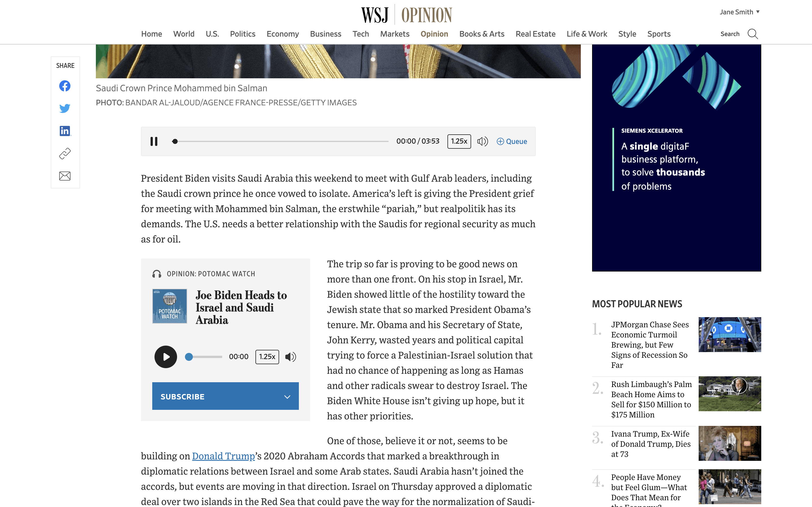Open the Markets section
Image resolution: width=812 pixels, height=507 pixels.
click(x=395, y=34)
